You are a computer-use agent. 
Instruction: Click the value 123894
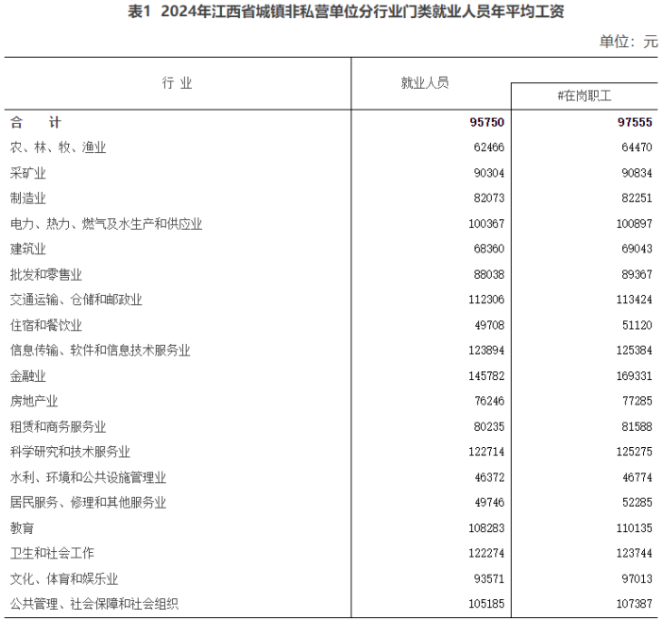coord(486,350)
